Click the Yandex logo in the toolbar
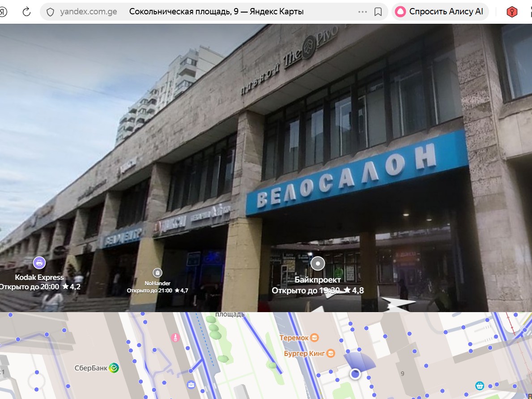 [3, 12]
